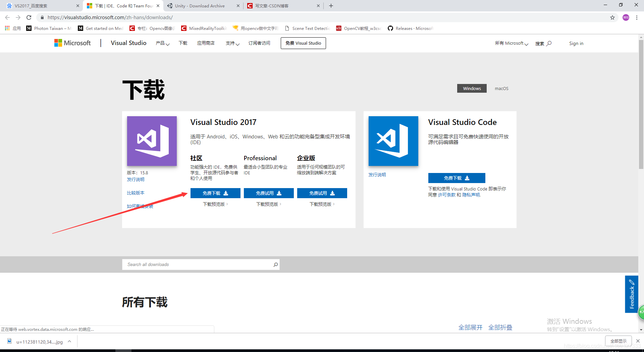Screen dimensions: 644x352
Task: Expand the downloaded jpg file options arrow
Action: 69,342
